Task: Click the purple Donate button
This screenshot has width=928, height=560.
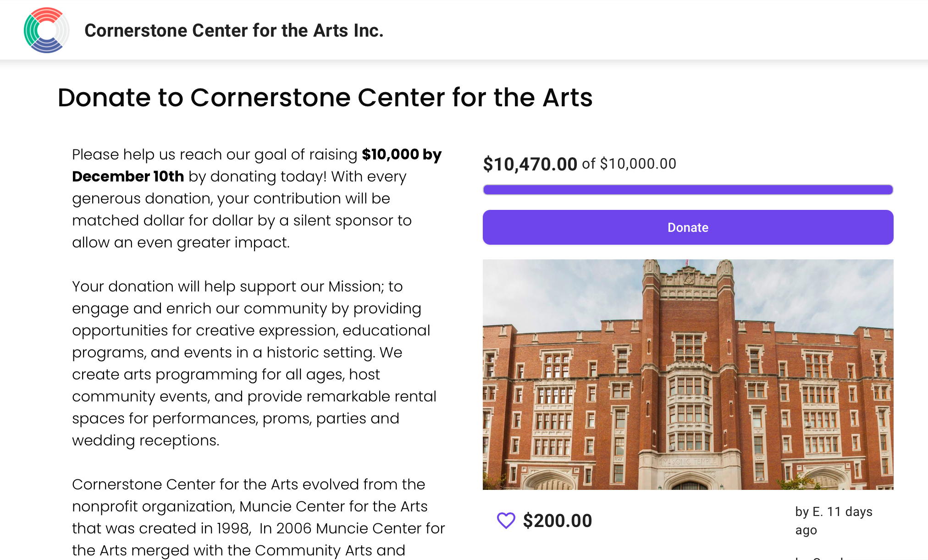Action: pos(688,227)
